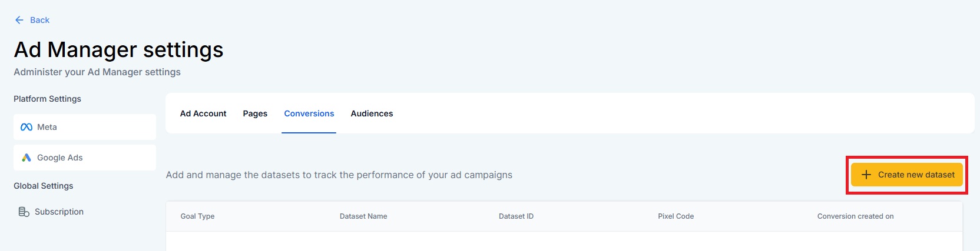This screenshot has width=980, height=251.
Task: Click the plus icon in Create dataset button
Action: [x=866, y=175]
